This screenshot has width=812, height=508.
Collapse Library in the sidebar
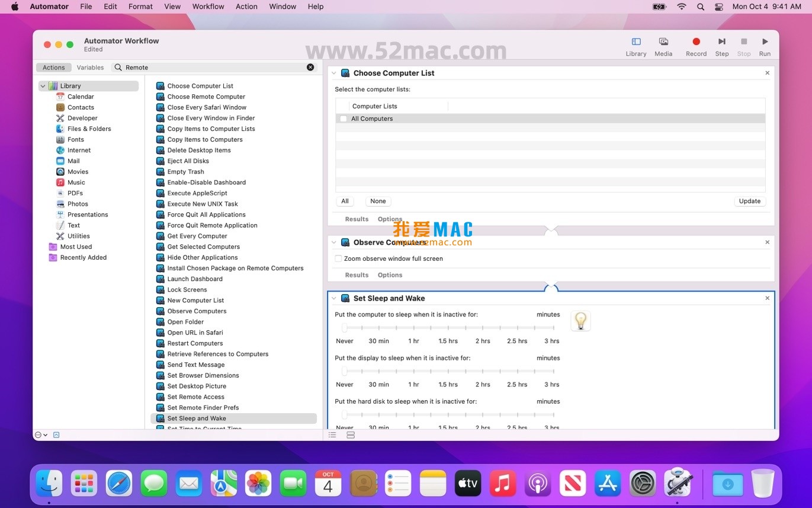tap(43, 85)
